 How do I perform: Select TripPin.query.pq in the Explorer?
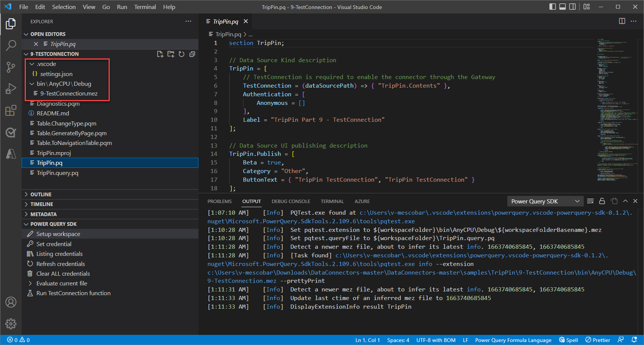(57, 173)
